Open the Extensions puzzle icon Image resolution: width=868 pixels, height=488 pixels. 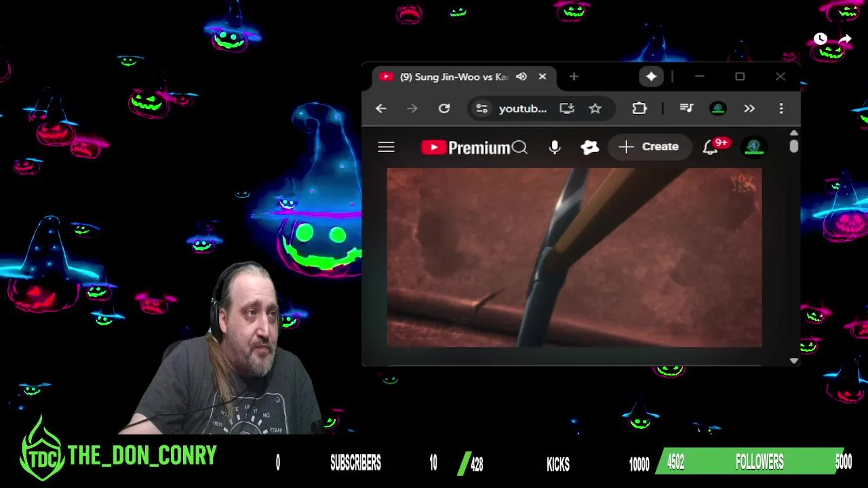639,108
